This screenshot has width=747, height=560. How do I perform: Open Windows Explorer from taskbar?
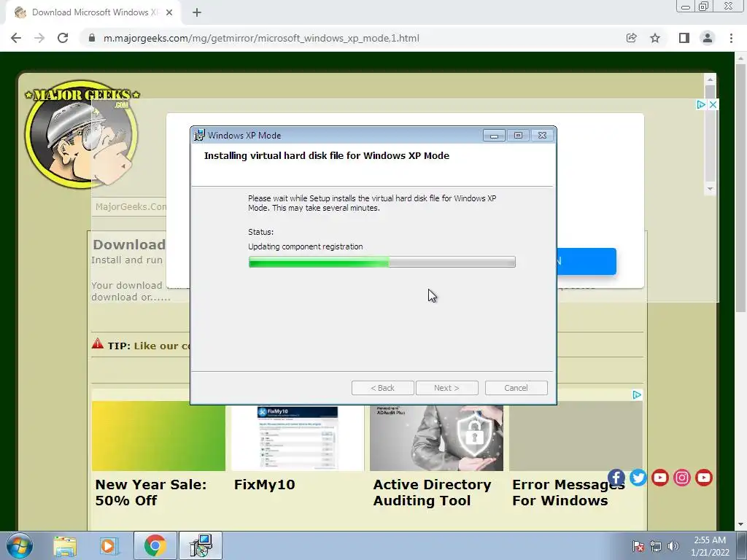point(65,545)
